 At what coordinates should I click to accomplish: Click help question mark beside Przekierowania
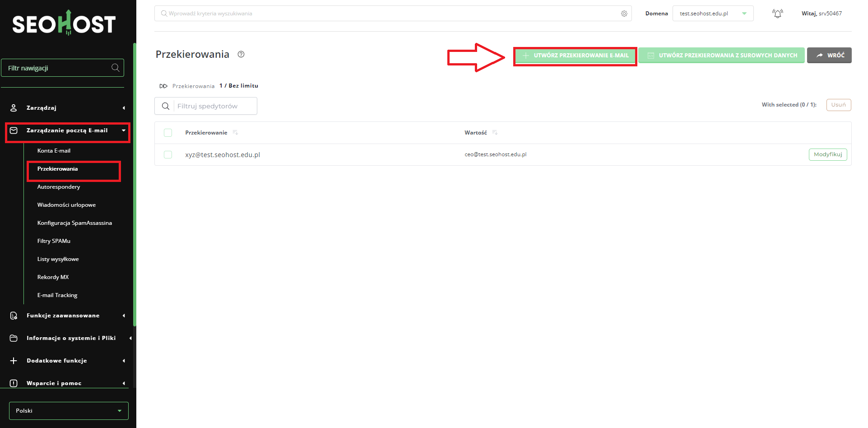click(241, 54)
